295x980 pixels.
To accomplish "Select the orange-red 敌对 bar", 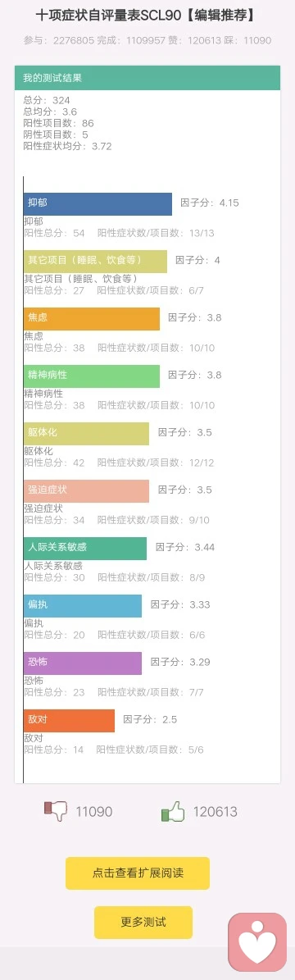I will coord(69,721).
